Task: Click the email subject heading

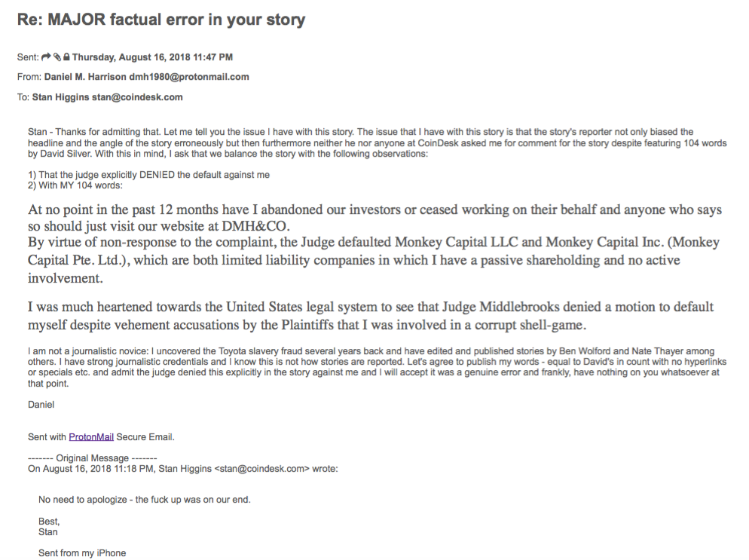Action: click(160, 20)
